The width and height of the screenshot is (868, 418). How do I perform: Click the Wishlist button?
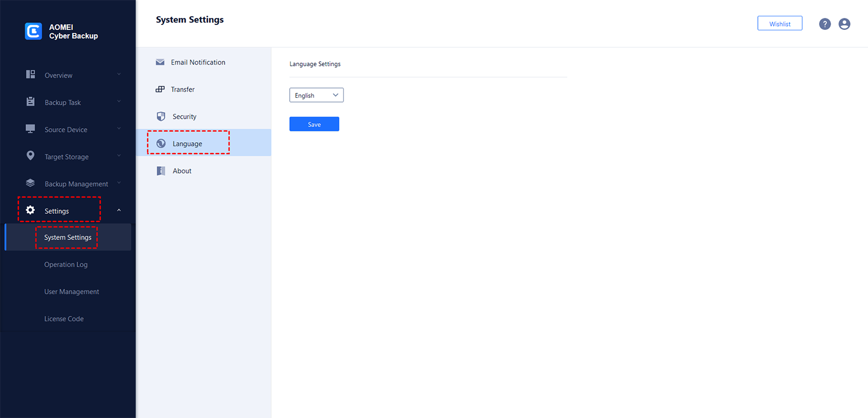click(x=780, y=24)
